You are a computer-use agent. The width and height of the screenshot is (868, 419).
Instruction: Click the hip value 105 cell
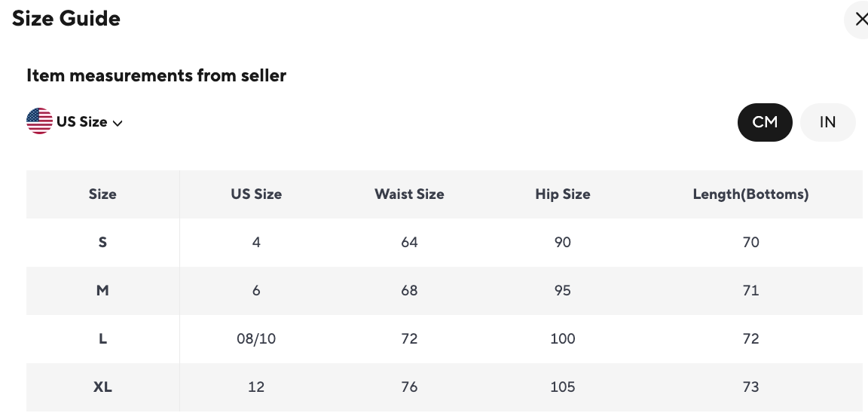click(563, 387)
